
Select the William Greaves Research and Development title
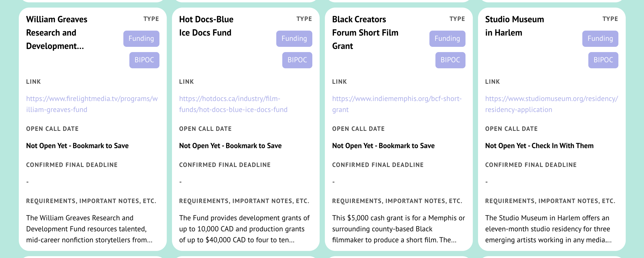tap(57, 33)
